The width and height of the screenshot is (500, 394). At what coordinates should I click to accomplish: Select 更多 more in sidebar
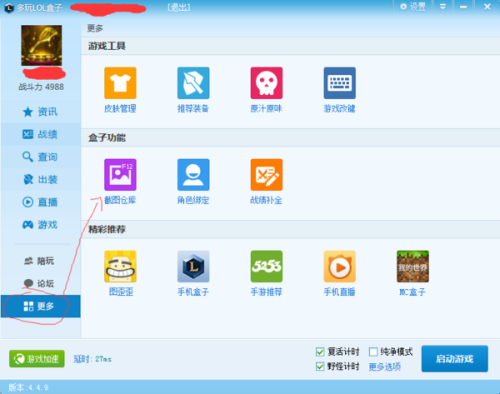point(40,306)
